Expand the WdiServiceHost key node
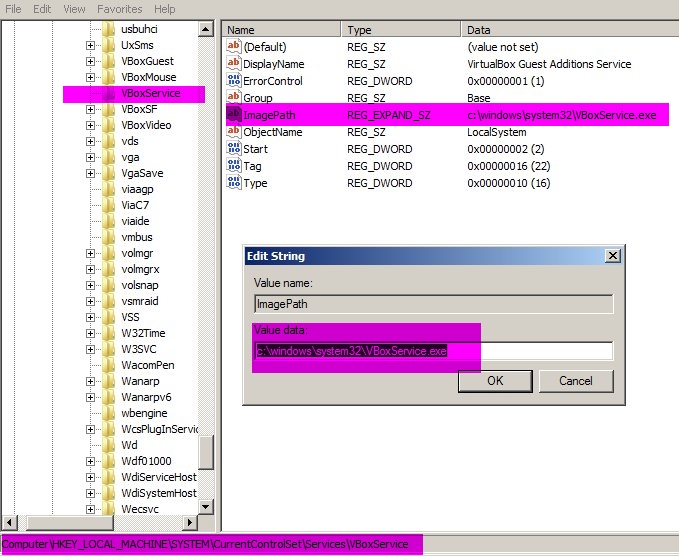The width and height of the screenshot is (679, 556). pyautogui.click(x=90, y=478)
